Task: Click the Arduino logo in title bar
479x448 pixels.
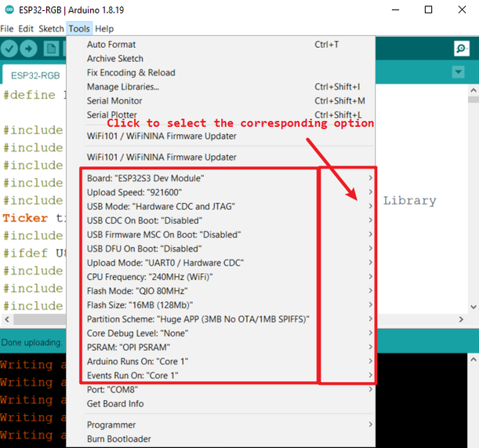Action: click(x=9, y=9)
